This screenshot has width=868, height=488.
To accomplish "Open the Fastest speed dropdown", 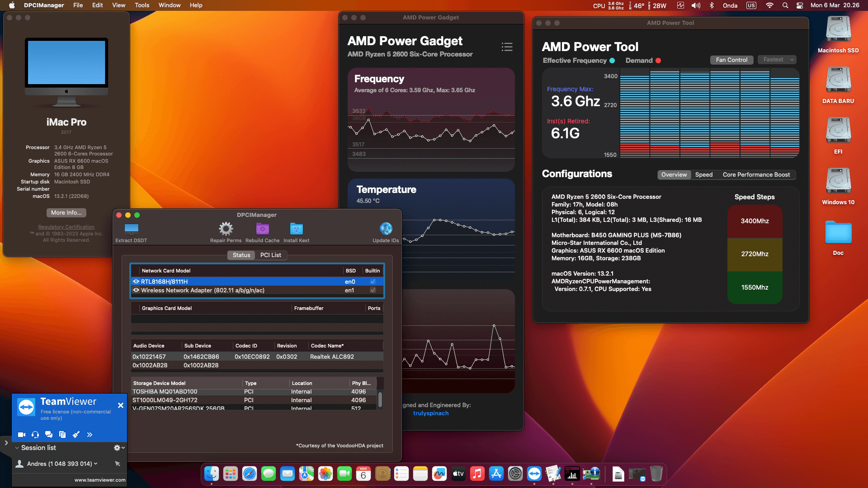I will click(x=777, y=60).
